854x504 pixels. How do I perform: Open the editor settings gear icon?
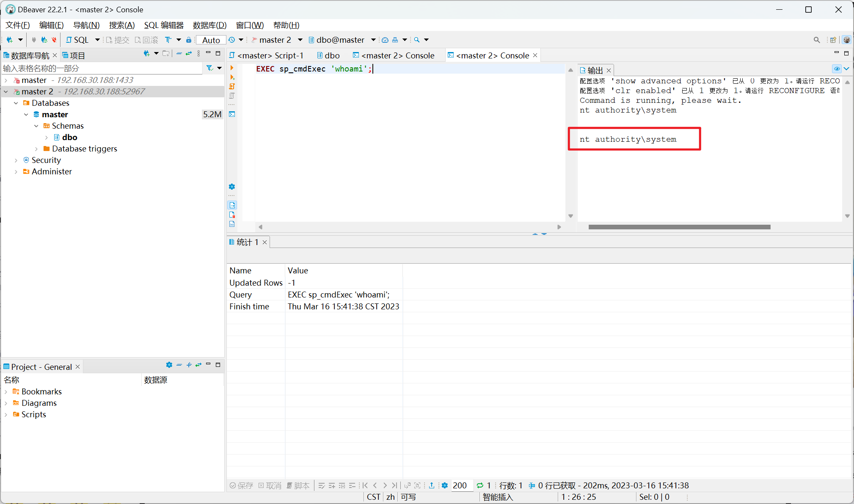(x=232, y=187)
